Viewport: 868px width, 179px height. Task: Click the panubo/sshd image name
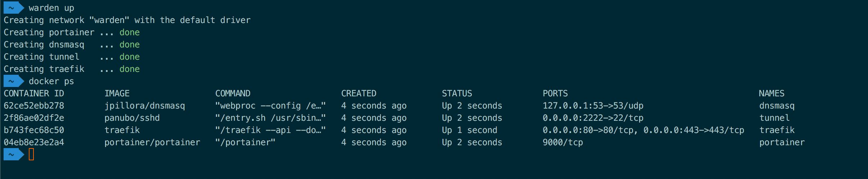(132, 118)
